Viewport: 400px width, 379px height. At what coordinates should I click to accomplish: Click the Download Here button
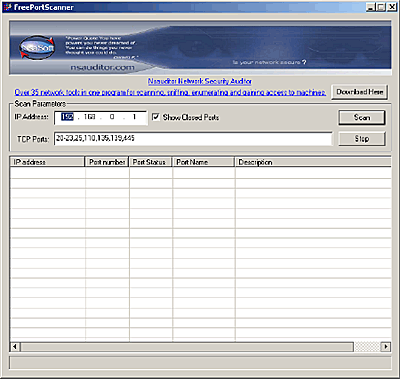pyautogui.click(x=360, y=92)
